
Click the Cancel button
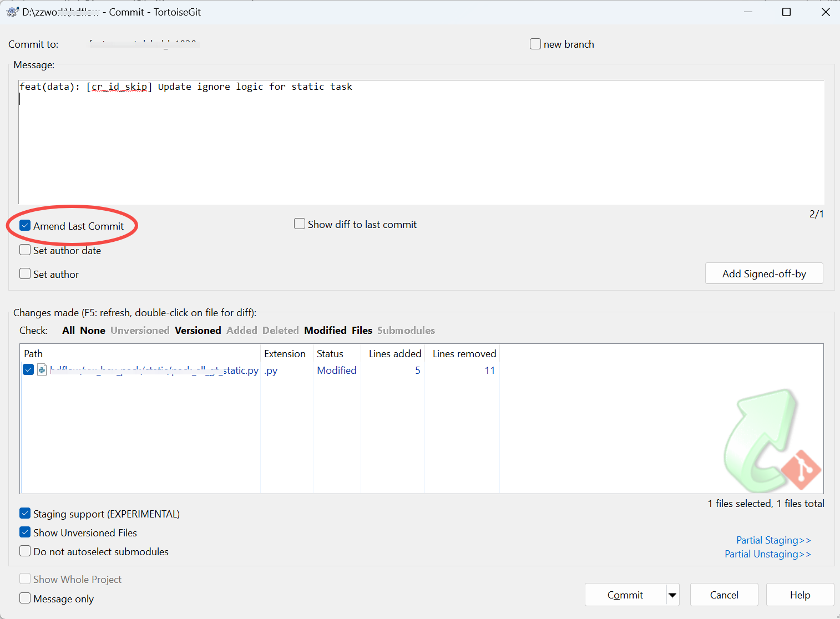[x=724, y=595]
